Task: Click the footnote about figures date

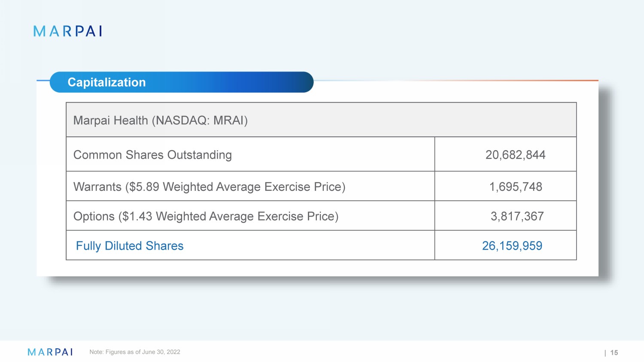Action: click(135, 352)
